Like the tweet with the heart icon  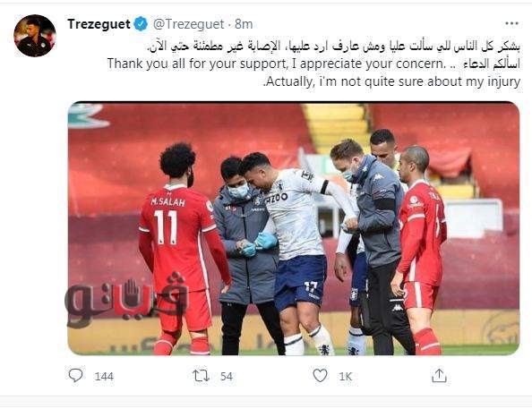320,376
